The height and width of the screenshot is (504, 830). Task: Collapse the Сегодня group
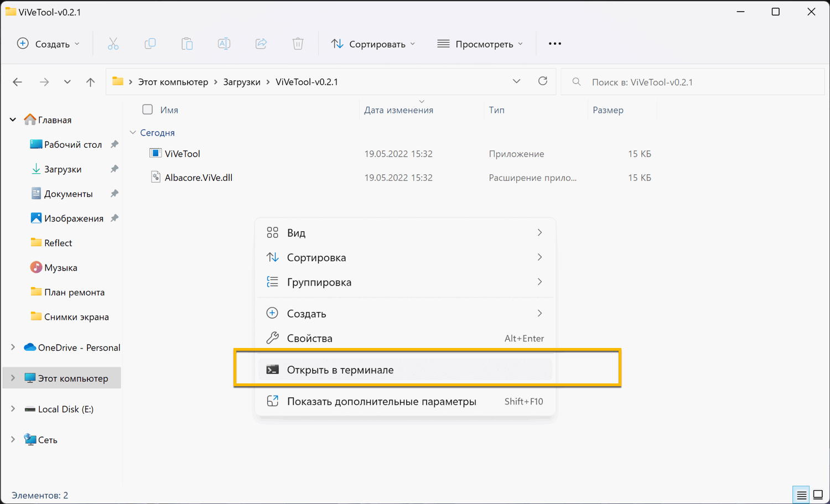pos(133,132)
